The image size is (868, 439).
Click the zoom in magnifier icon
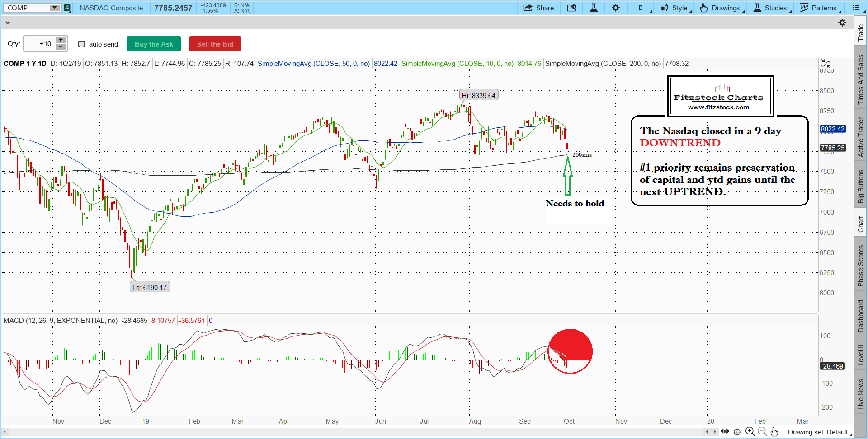(x=750, y=432)
